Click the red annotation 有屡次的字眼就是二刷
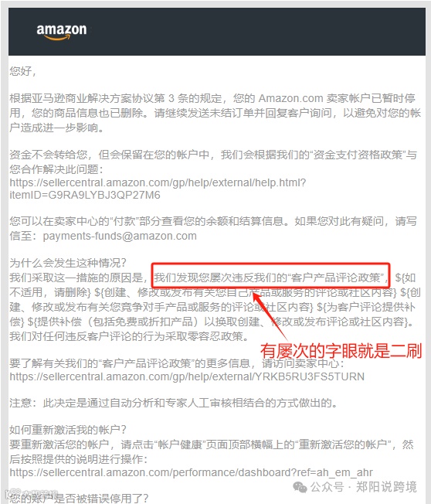This screenshot has width=431, height=504. 341,351
